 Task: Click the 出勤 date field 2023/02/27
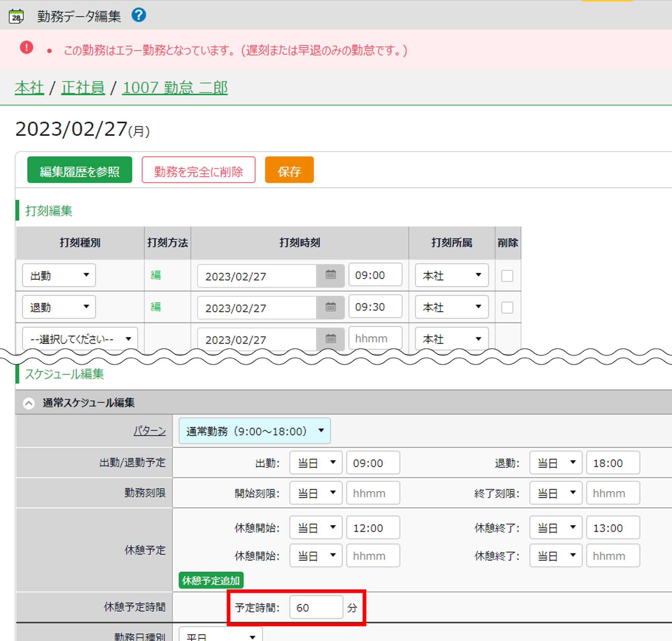pyautogui.click(x=257, y=276)
